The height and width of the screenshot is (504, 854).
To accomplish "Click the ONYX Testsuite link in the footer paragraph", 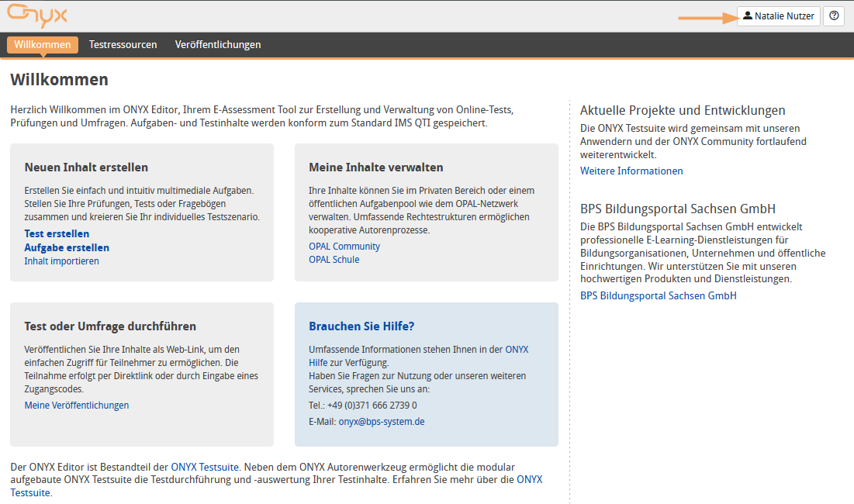I will click(x=206, y=467).
